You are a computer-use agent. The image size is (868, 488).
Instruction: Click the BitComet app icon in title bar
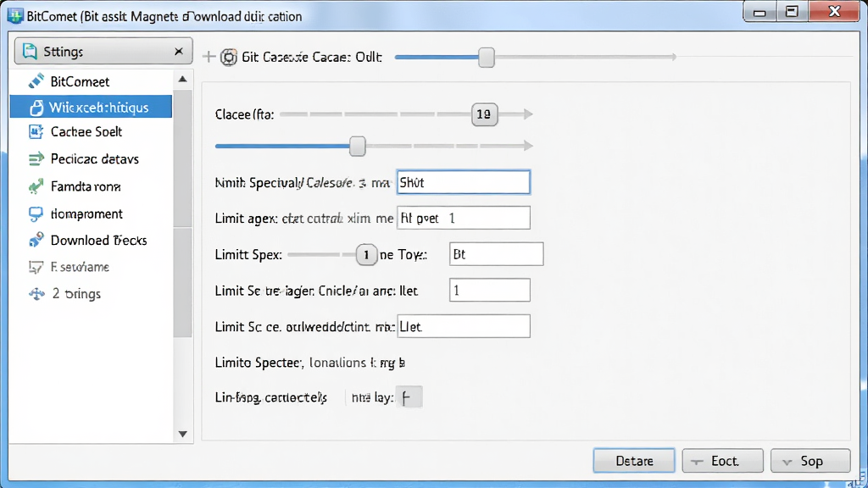(x=15, y=16)
